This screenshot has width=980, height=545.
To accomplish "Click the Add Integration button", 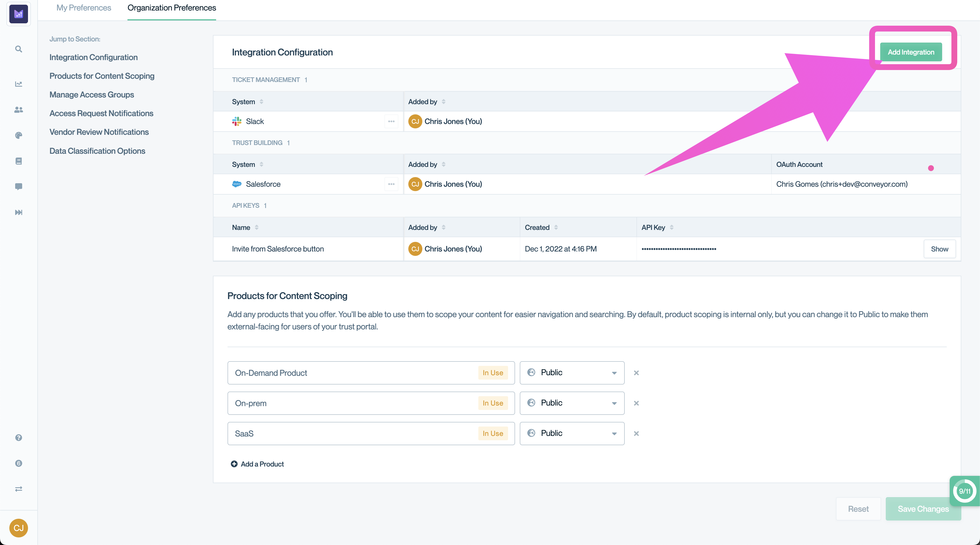I will [x=911, y=52].
